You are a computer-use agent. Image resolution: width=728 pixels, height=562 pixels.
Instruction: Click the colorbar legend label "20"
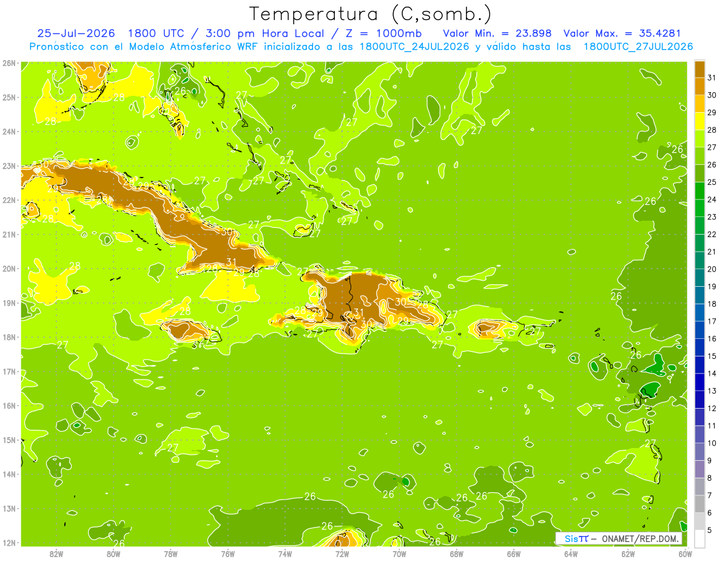712,269
